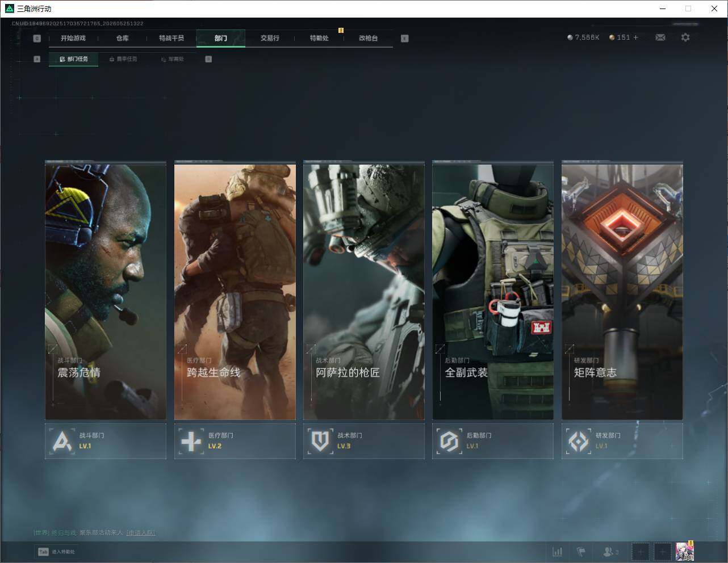Click the next-tab key icon right of 改枪台
The width and height of the screenshot is (728, 563).
pos(405,39)
